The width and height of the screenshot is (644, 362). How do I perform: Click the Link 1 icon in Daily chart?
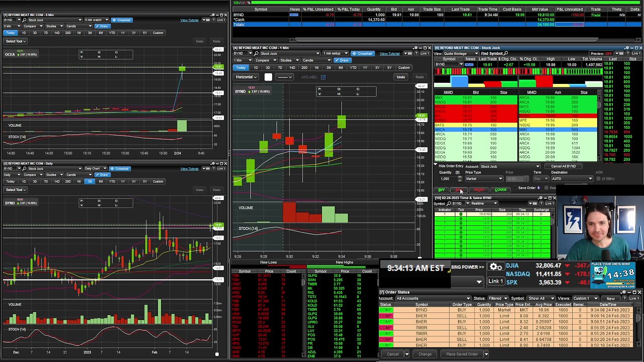tap(221, 168)
